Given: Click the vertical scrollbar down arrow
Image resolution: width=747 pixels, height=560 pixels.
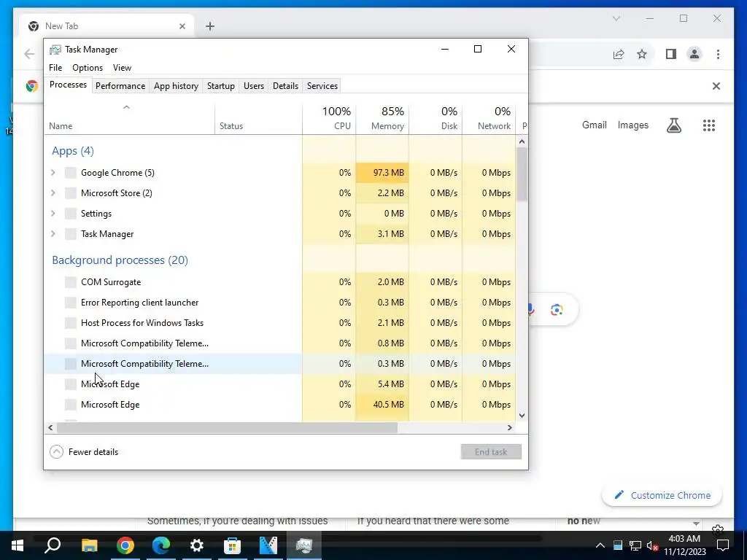Looking at the screenshot, I should (x=522, y=416).
